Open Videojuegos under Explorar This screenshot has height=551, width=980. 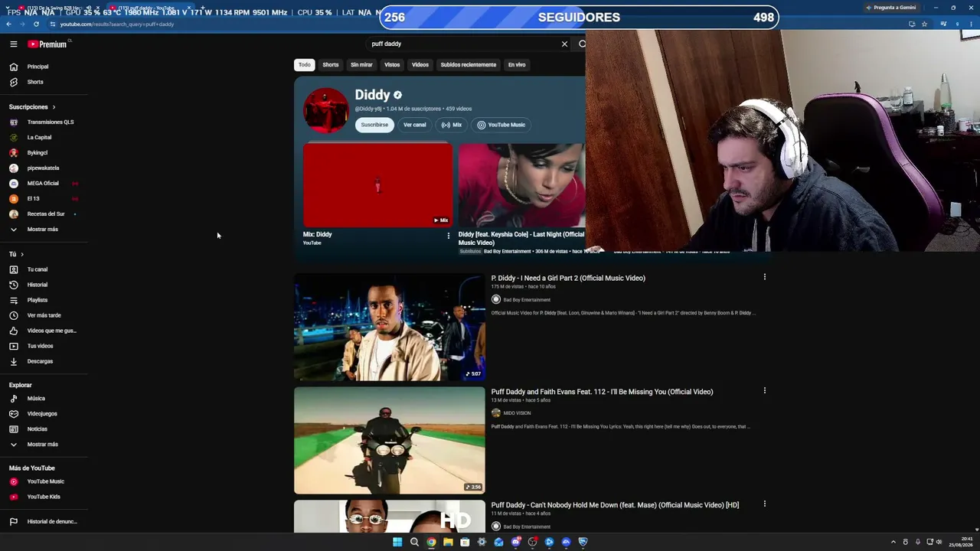click(x=42, y=414)
